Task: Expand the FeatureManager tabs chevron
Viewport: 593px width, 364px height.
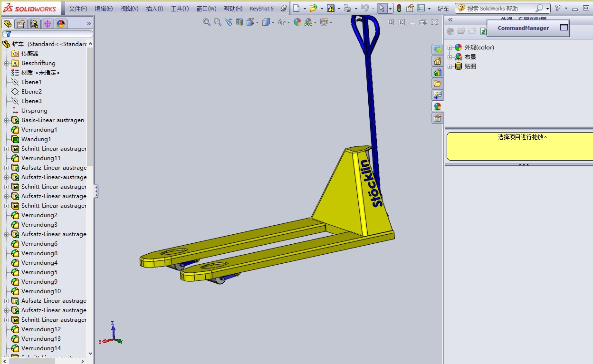Action: (x=89, y=24)
